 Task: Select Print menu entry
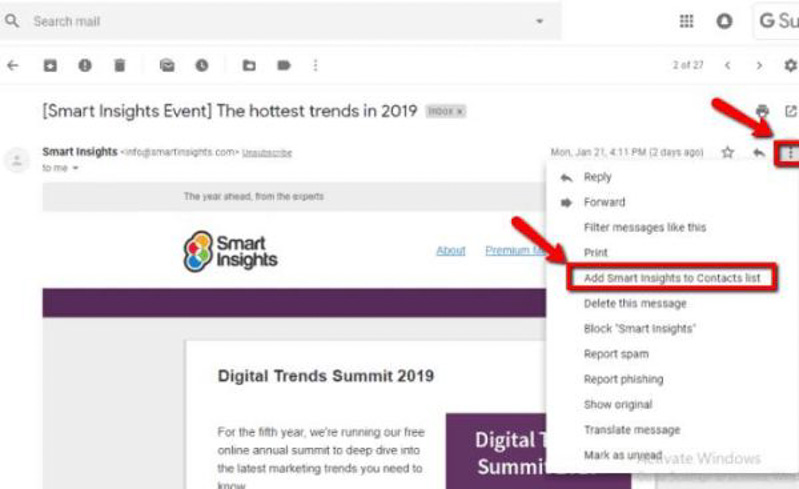(x=672, y=252)
